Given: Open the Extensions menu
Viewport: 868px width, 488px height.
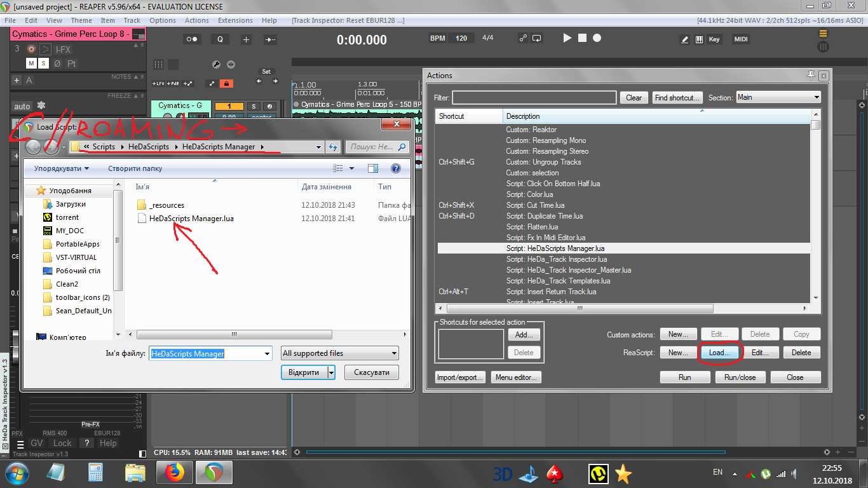Looking at the screenshot, I should (235, 20).
